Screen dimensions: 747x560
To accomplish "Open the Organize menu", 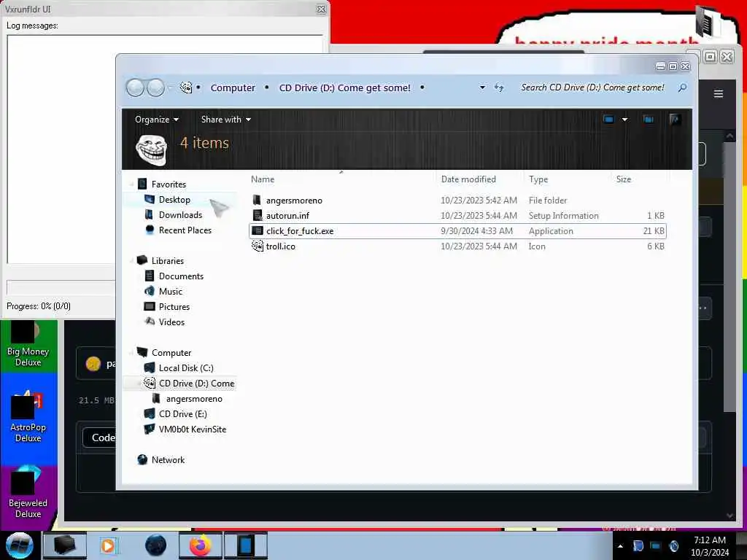I will pos(157,120).
